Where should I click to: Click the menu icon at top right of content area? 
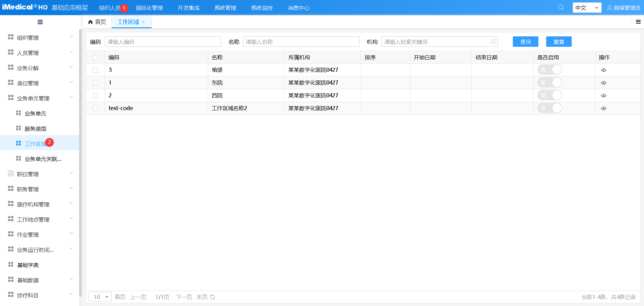638,22
